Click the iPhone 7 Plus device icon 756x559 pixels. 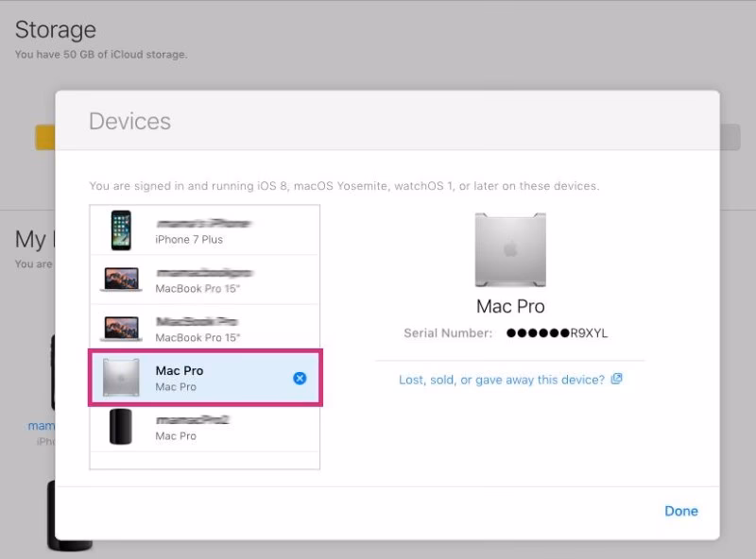pos(121,230)
